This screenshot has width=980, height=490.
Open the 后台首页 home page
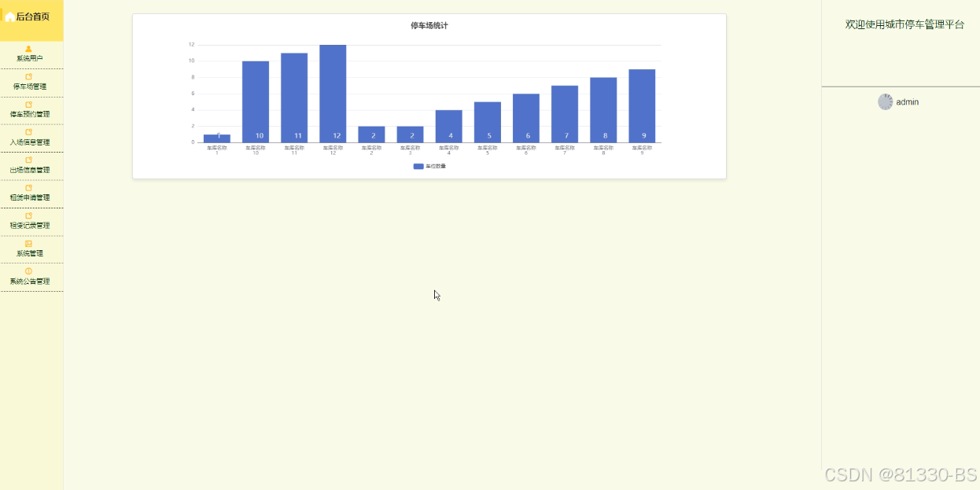click(31, 17)
